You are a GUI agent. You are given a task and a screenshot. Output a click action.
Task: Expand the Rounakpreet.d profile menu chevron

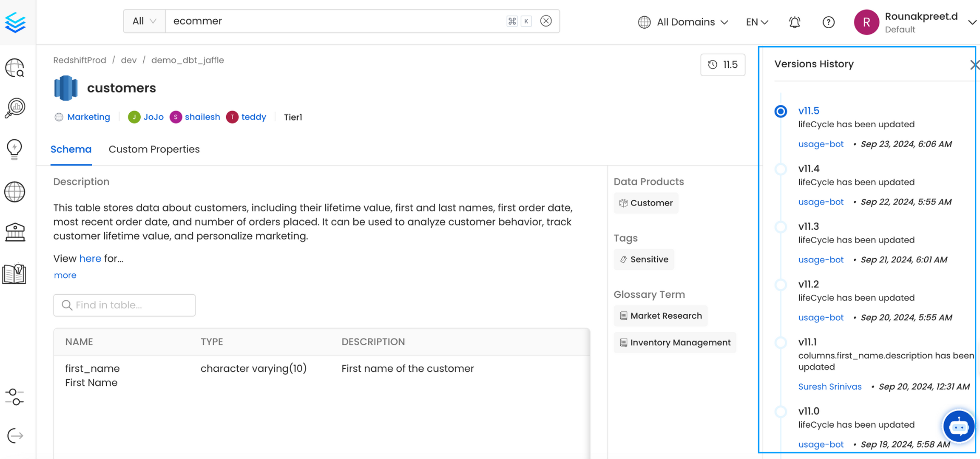972,22
